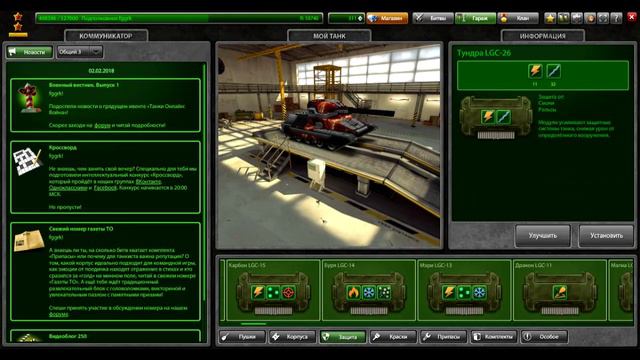Click snowflake icon on Марс LGC-13 module
Image resolution: width=640 pixels, height=360 pixels.
479,292
